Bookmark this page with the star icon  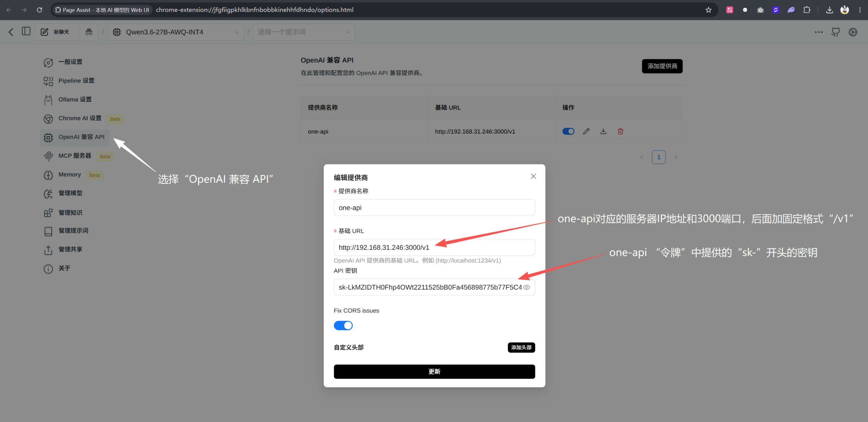click(708, 10)
